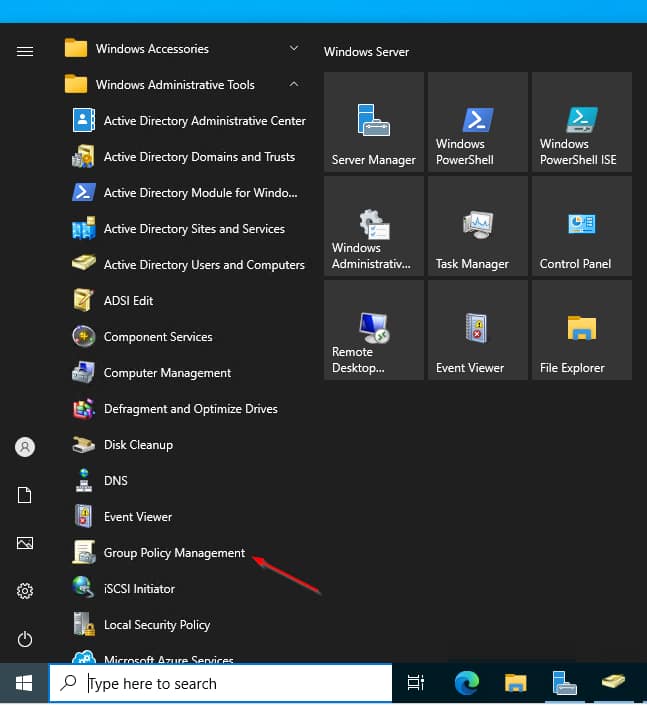Open ADSI Edit tool

(128, 301)
